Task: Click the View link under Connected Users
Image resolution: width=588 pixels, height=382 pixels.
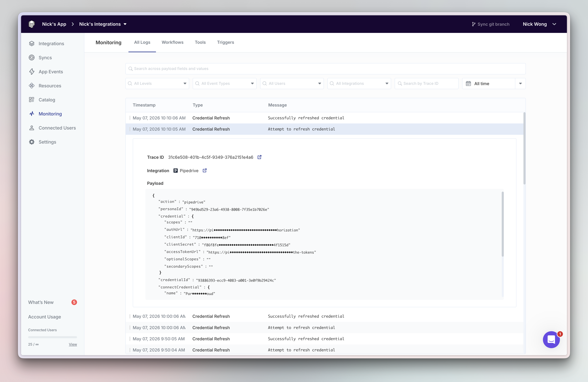Action: coord(73,344)
